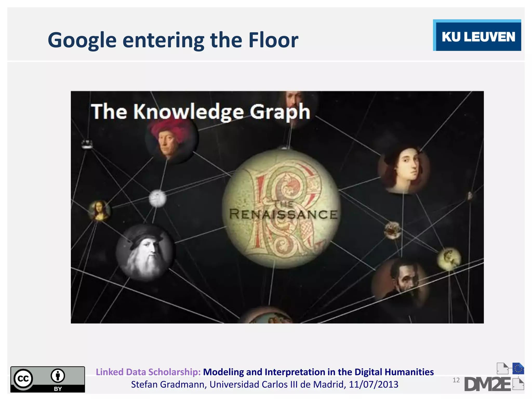This screenshot has height=399, width=532.
Task: Click the DM2E logo
Action: click(488, 384)
